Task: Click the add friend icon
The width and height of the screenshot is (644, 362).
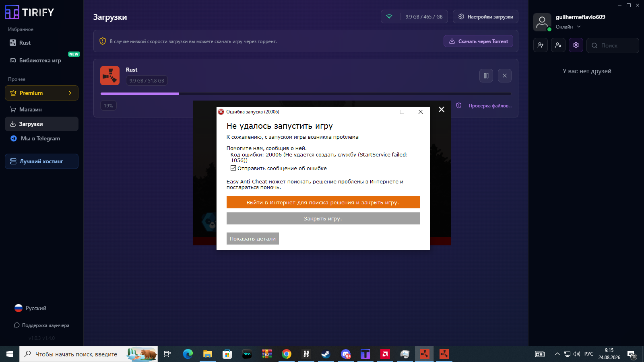Action: [541, 45]
